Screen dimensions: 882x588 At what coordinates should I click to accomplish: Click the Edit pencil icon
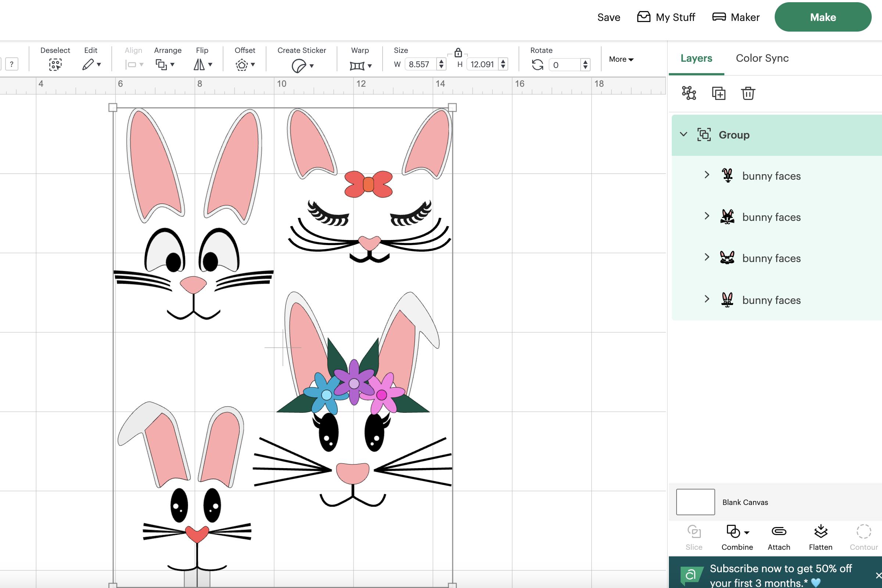coord(88,65)
